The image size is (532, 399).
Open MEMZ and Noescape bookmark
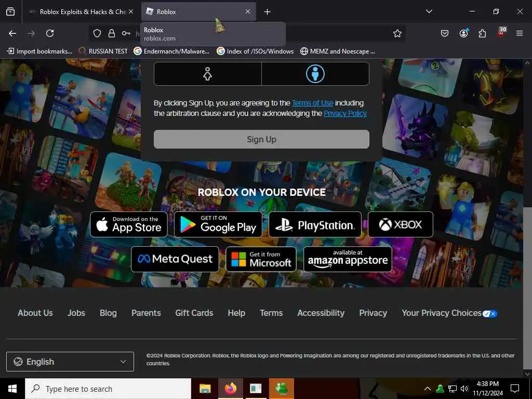point(338,51)
